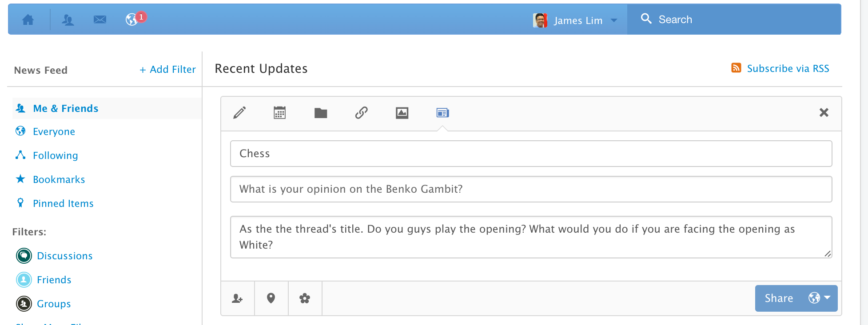Select the pencil status update icon

point(239,113)
